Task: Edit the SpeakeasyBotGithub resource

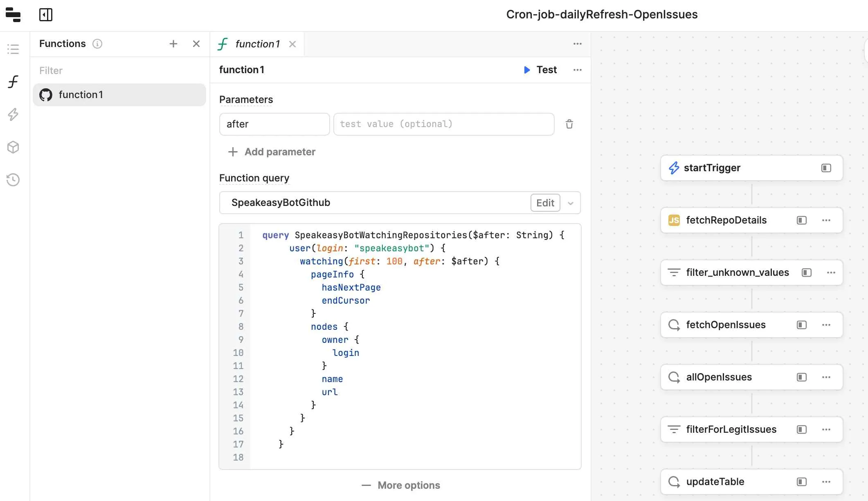Action: click(x=545, y=203)
